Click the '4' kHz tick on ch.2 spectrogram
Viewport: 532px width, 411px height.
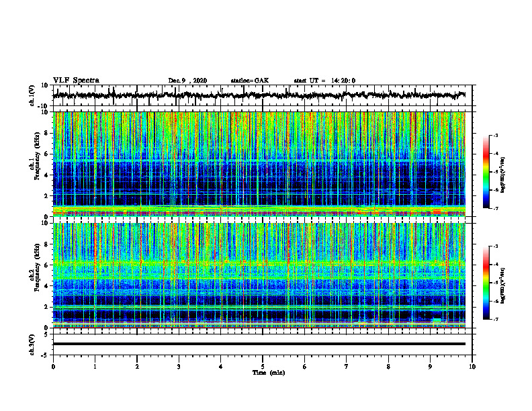pos(47,286)
